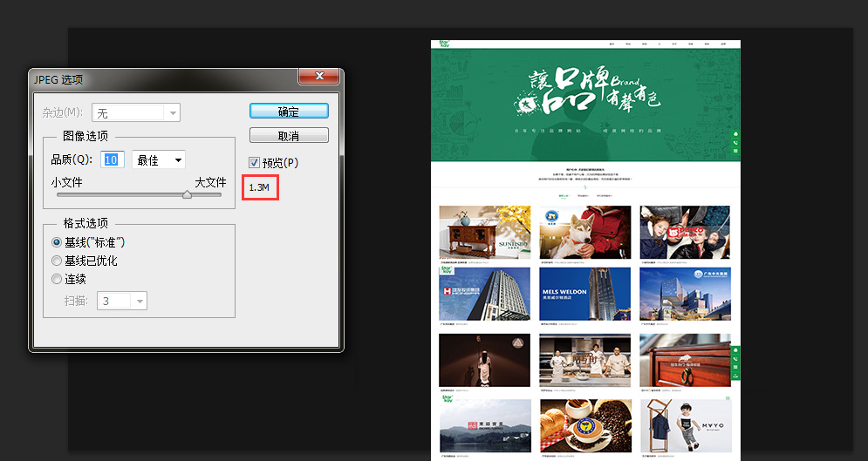The width and height of the screenshot is (868, 461).
Task: Select the 连续 progressive radio option
Action: point(58,279)
